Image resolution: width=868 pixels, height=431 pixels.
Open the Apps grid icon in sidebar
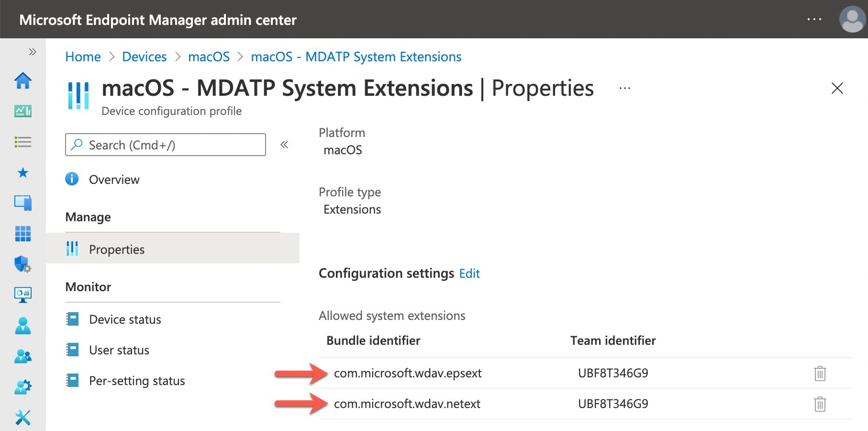tap(23, 234)
